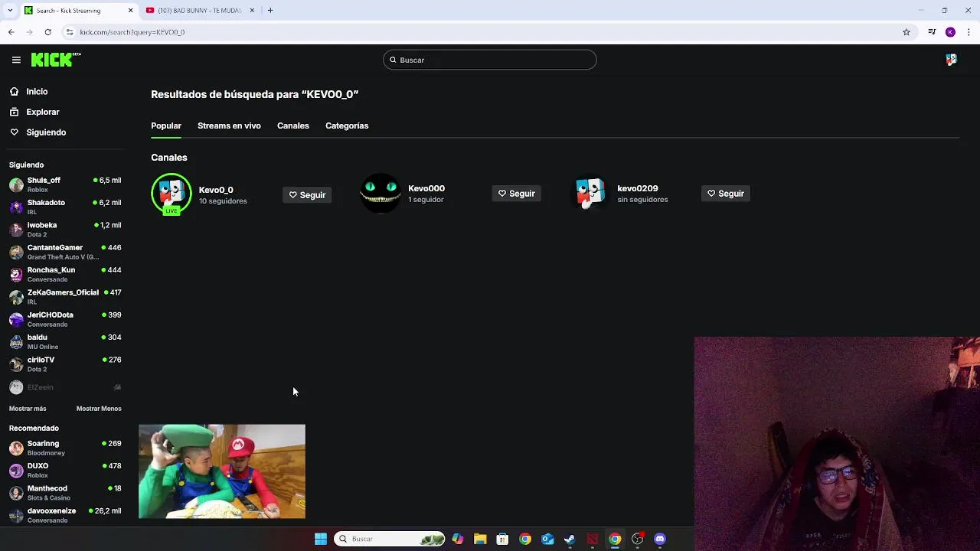Close the Search - Kick Streaming tab

(130, 11)
